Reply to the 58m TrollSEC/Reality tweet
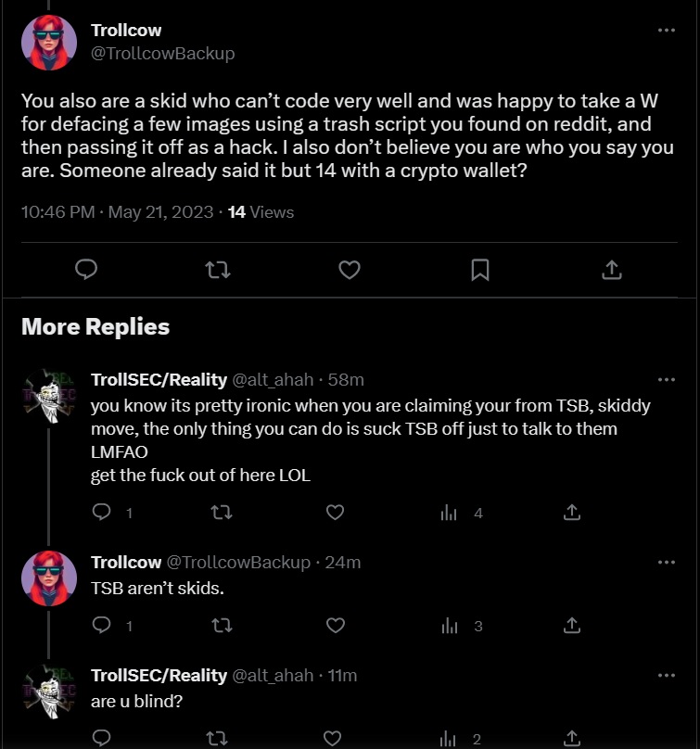Viewport: 700px width, 749px height. point(103,513)
